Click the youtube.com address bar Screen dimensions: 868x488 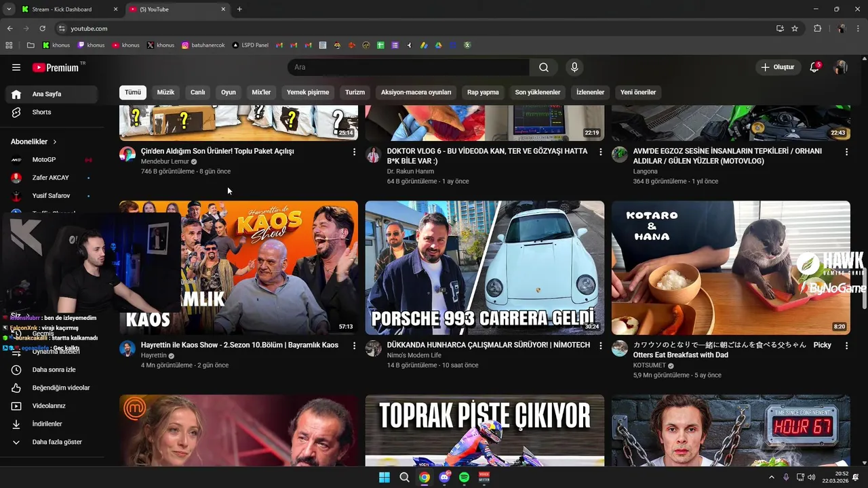414,28
